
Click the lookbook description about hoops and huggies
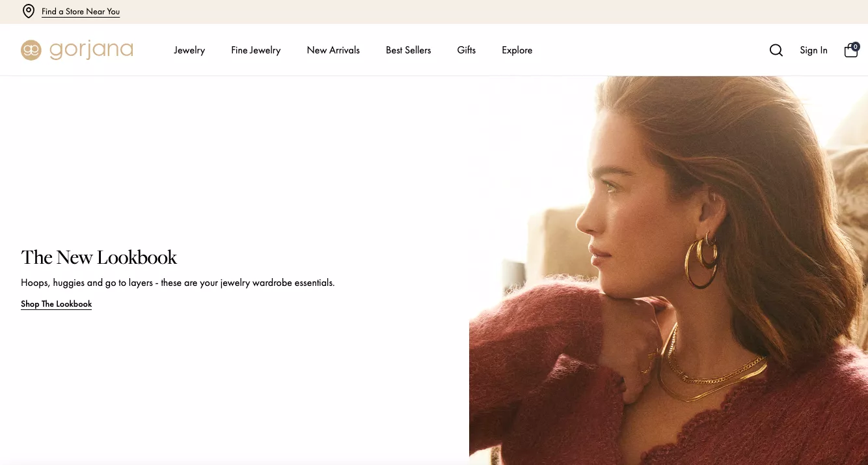(178, 283)
